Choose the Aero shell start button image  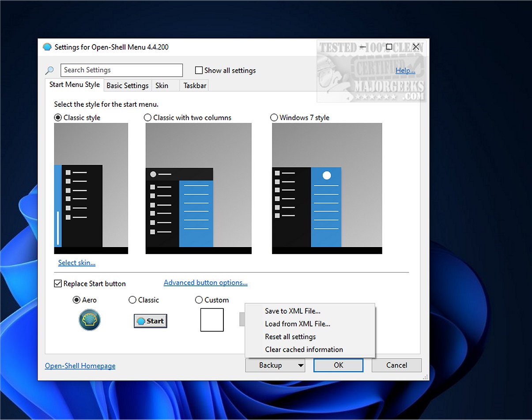(90, 320)
